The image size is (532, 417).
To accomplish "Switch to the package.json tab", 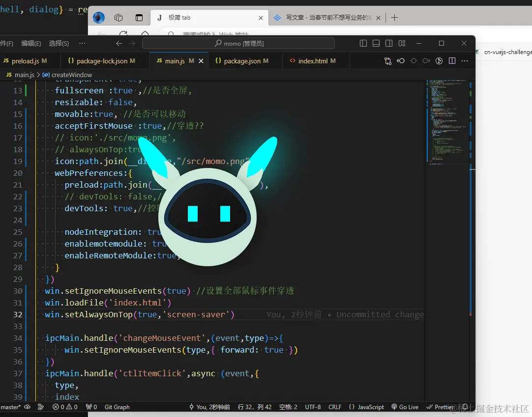I will (242, 61).
